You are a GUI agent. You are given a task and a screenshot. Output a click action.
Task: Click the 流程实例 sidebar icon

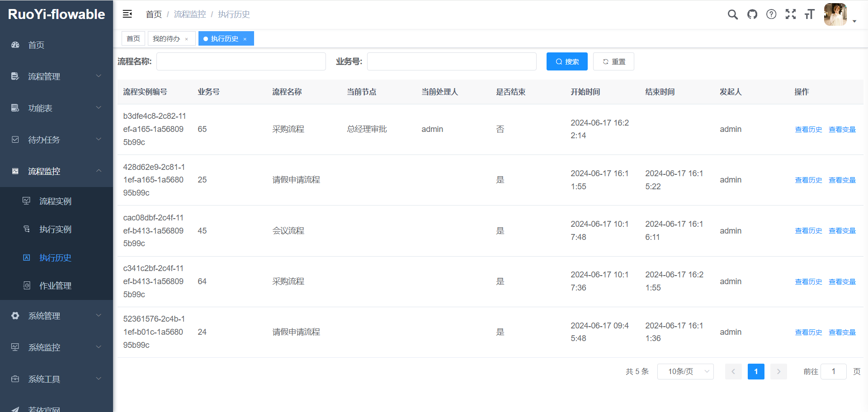pos(26,201)
